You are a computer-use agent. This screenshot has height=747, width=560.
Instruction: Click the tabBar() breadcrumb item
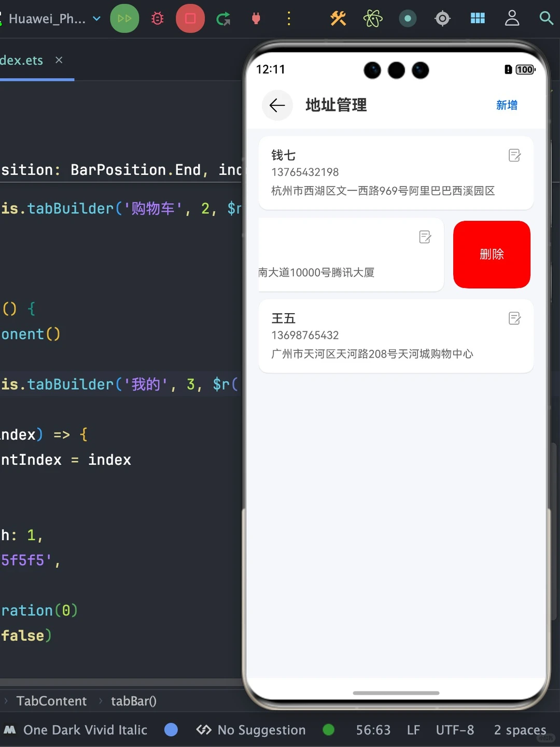coord(133,701)
